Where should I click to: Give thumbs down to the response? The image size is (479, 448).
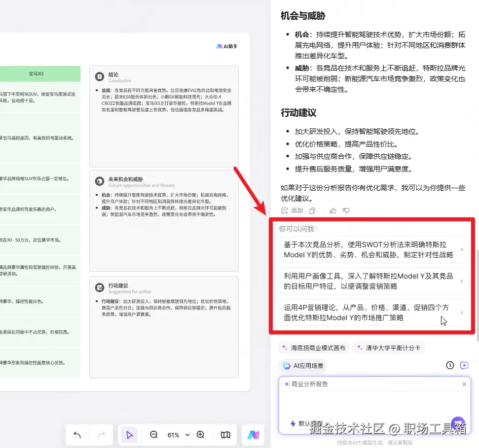(346, 211)
